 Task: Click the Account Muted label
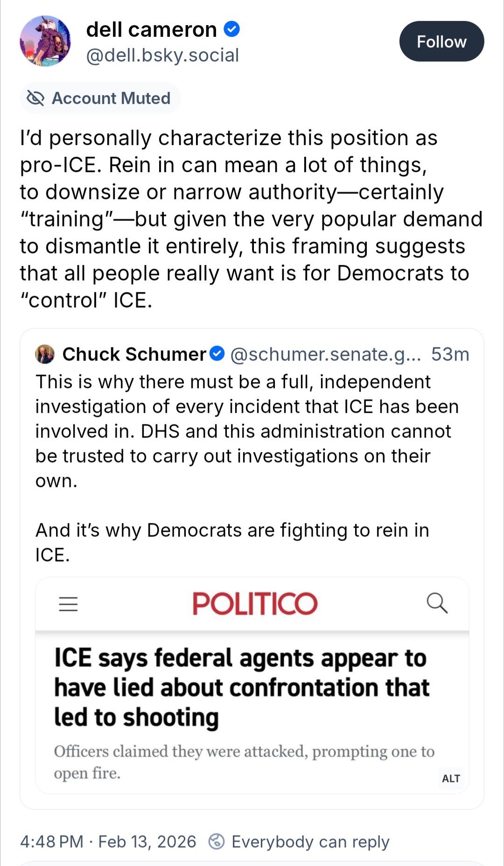111,99
